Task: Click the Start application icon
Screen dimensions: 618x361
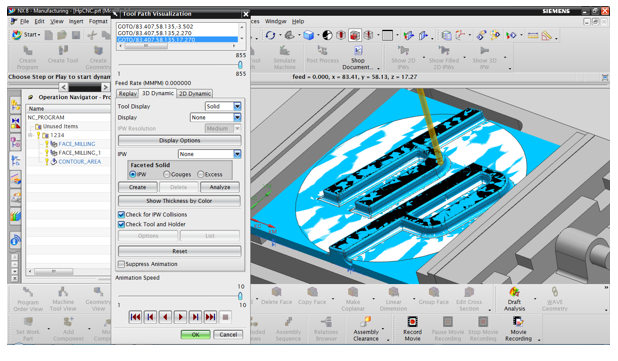Action: [x=17, y=35]
